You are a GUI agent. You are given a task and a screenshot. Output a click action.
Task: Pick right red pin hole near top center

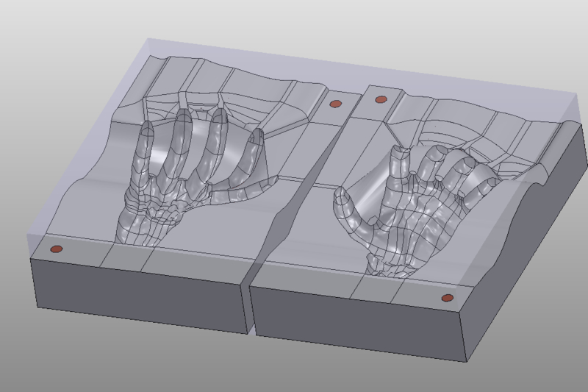click(x=381, y=99)
